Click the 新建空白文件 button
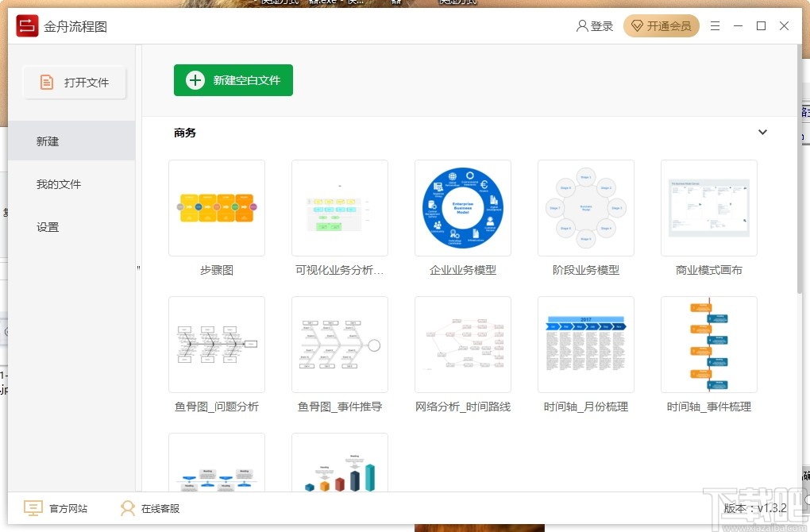This screenshot has width=810, height=532. 233,79
